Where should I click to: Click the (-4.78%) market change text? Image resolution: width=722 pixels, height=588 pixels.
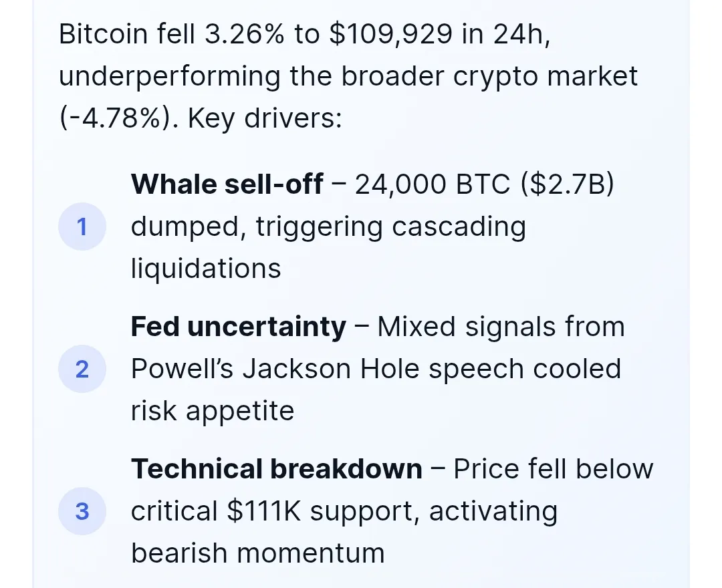point(119,118)
